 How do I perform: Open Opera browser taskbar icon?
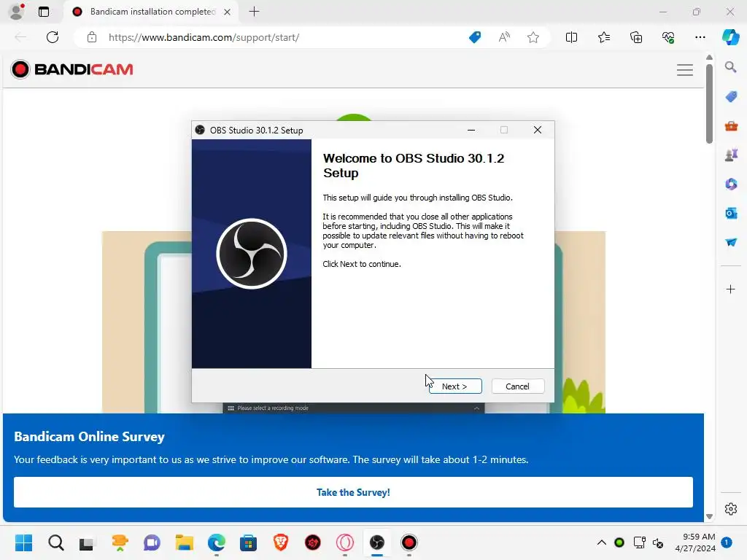tap(345, 542)
